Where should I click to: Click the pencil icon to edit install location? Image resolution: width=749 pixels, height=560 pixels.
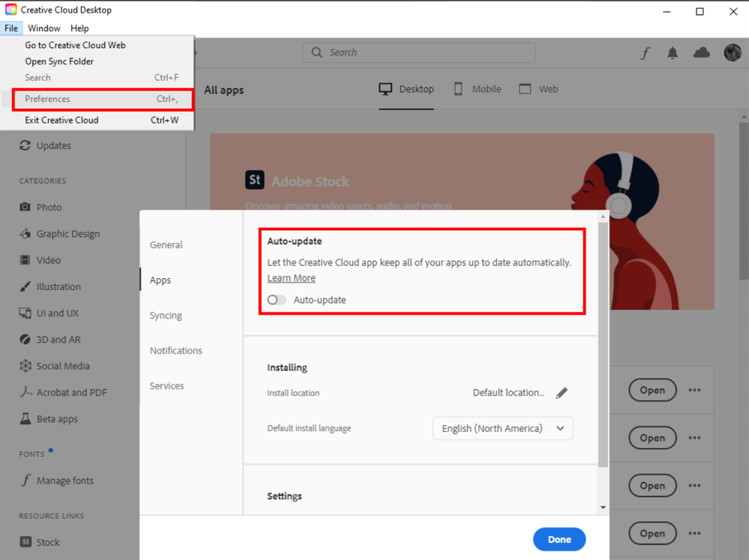click(562, 393)
